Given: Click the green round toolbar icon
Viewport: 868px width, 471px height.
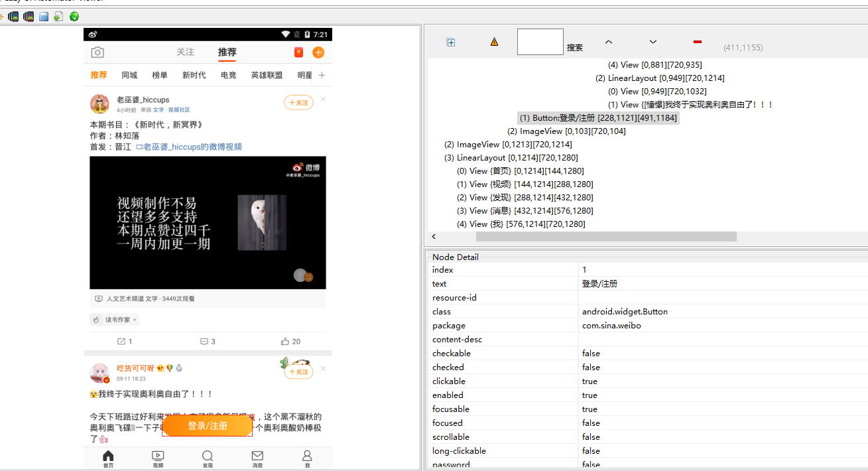Looking at the screenshot, I should click(x=74, y=17).
